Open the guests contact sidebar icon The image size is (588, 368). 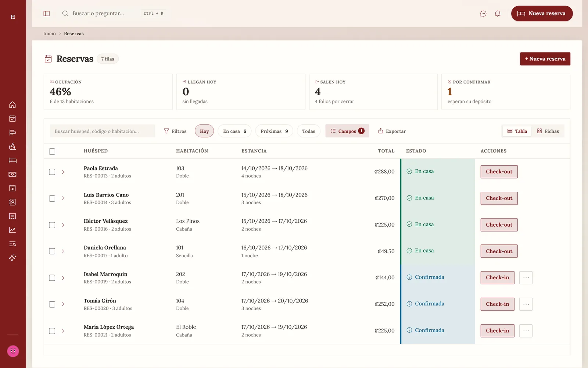pos(12,202)
